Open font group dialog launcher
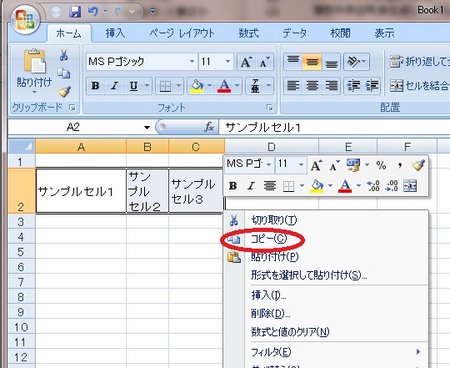 click(x=270, y=107)
